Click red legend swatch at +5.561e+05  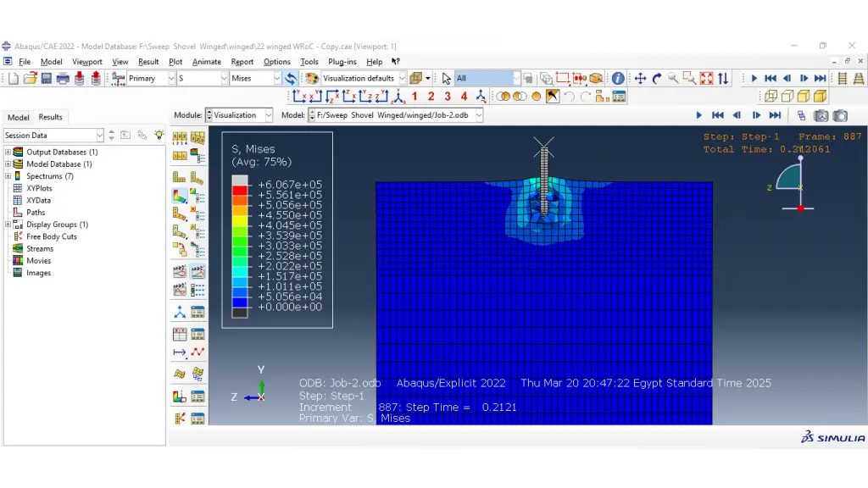click(240, 191)
